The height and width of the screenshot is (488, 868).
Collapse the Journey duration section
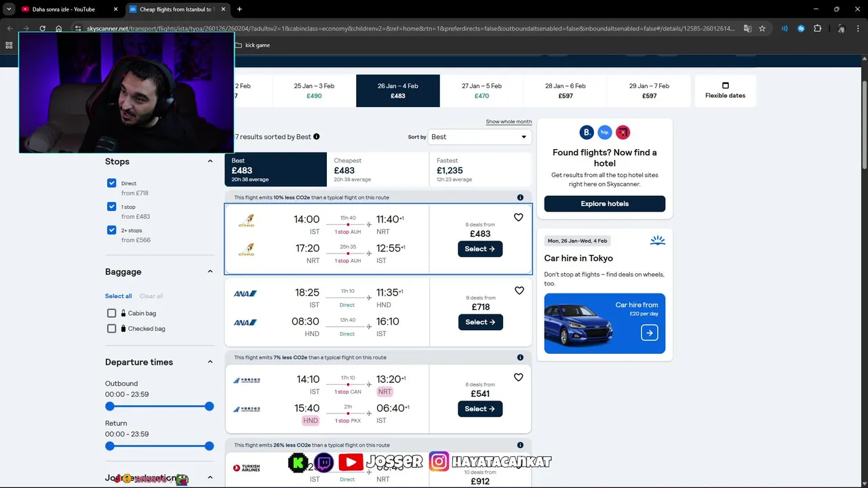tap(210, 478)
